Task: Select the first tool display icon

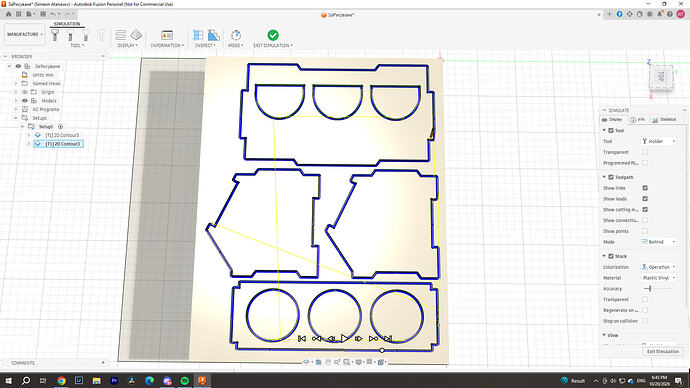Action: pyautogui.click(x=55, y=35)
